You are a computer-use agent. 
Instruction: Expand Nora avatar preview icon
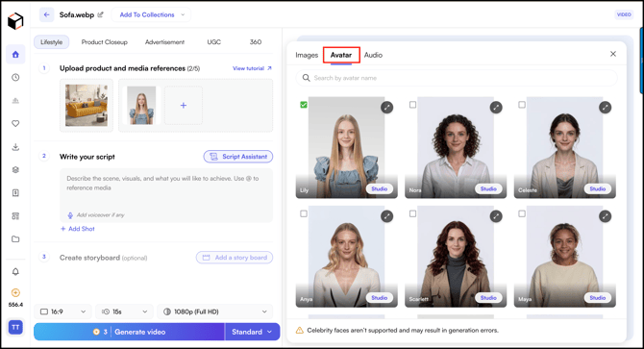click(496, 108)
